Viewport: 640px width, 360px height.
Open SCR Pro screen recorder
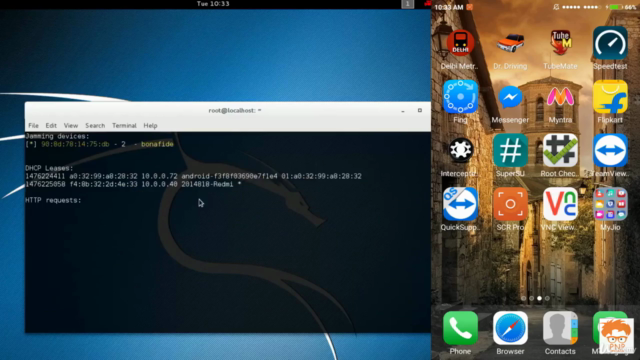(510, 204)
